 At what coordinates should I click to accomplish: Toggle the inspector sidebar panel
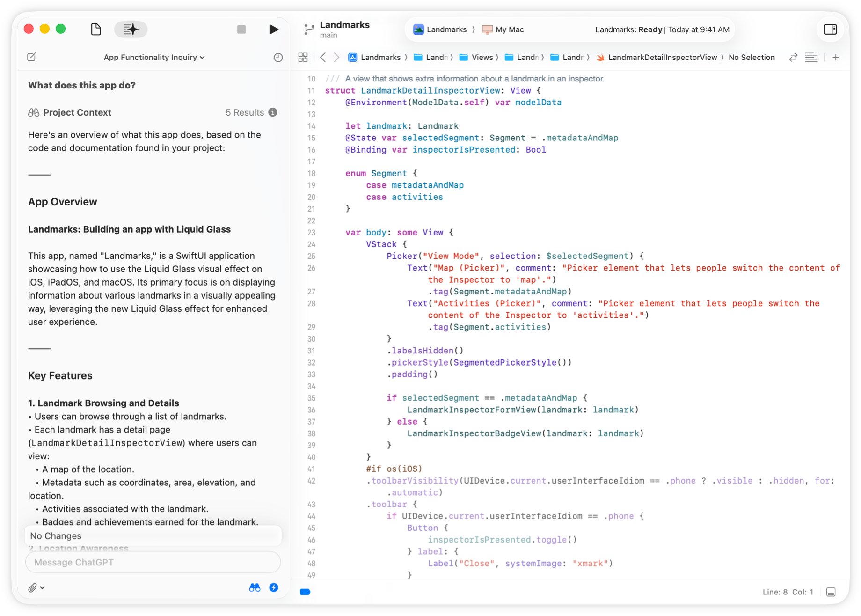[x=830, y=29]
